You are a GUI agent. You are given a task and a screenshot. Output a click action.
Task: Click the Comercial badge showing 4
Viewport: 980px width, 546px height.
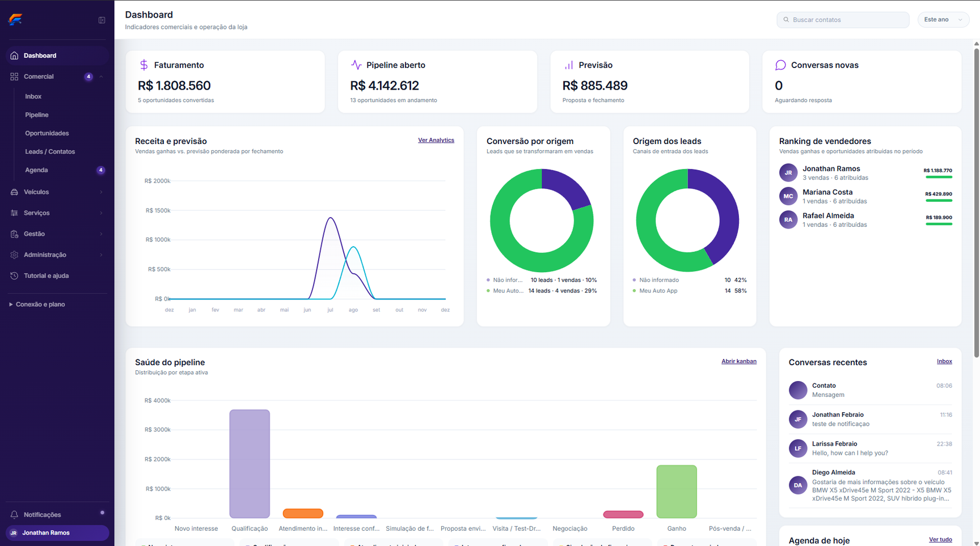[88, 77]
